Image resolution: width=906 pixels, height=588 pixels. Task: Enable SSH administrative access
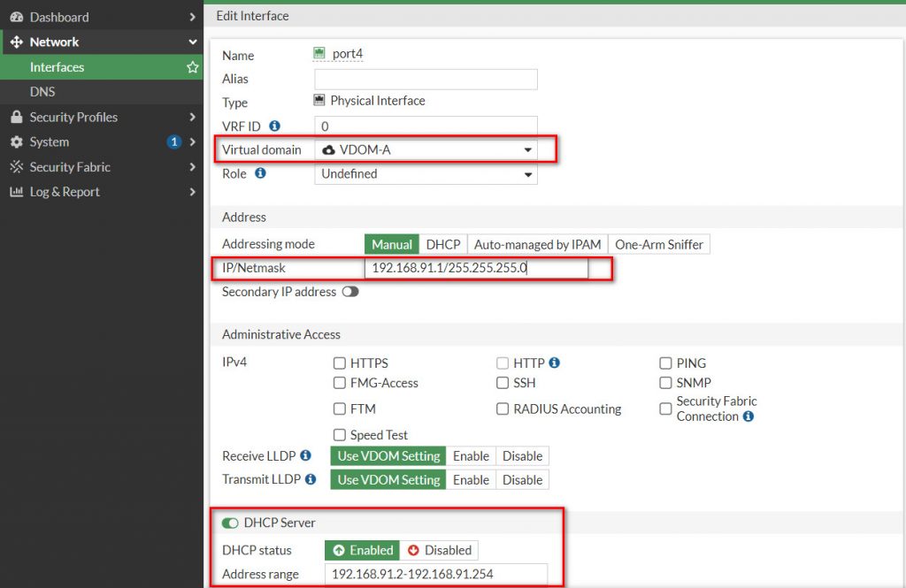[x=503, y=383]
